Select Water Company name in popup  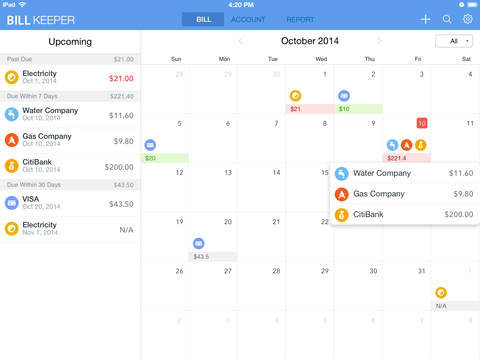pos(382,173)
